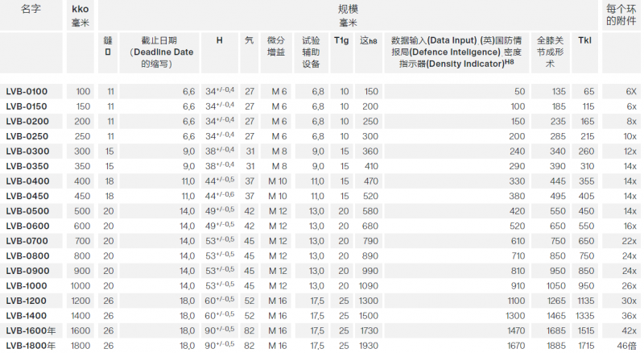Select the 试验辅助设备 column header
This screenshot has width=644, height=353.
[311, 52]
